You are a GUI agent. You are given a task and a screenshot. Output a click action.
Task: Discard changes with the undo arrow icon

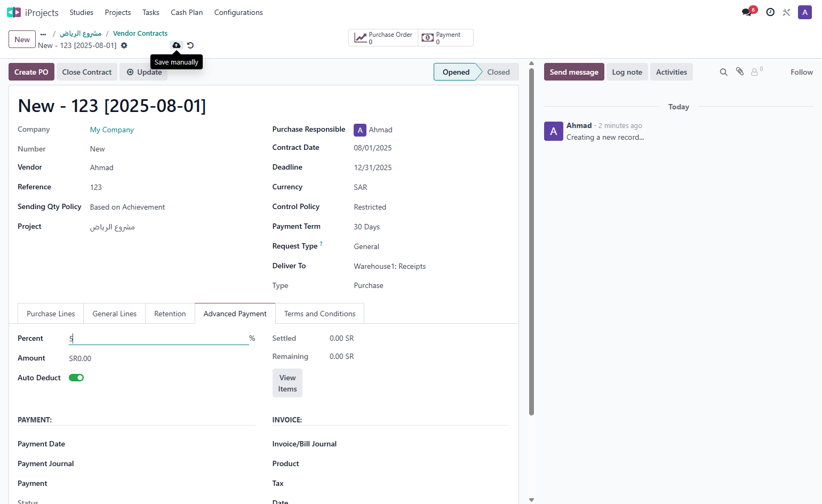[x=190, y=45]
